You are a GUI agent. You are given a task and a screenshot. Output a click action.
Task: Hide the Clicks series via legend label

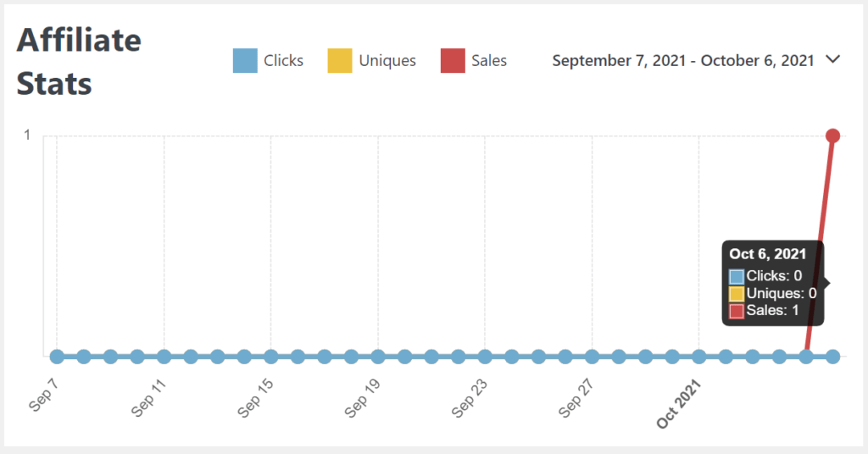point(283,61)
